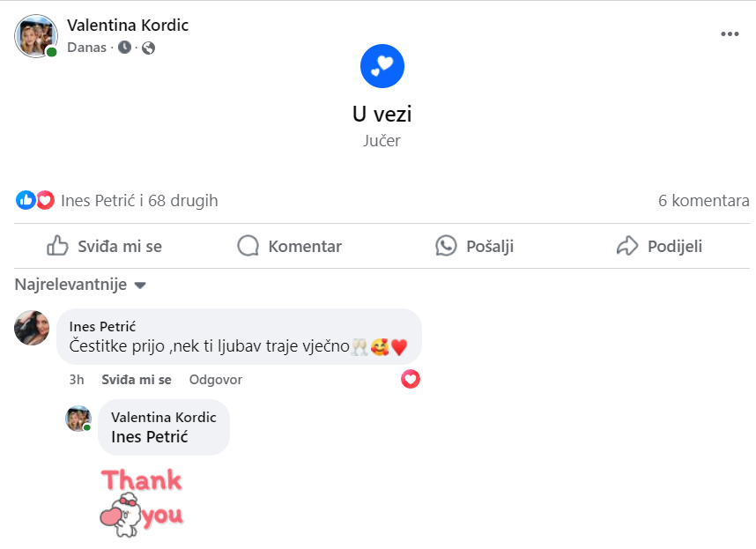756x549 pixels.
Task: Click Odgovor to reply to the comment
Action: 215,379
